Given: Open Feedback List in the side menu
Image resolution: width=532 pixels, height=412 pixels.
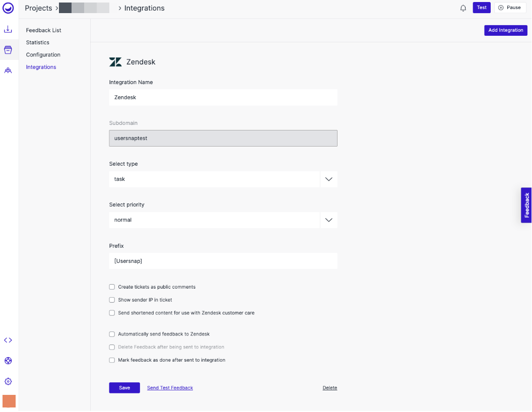Looking at the screenshot, I should (43, 30).
